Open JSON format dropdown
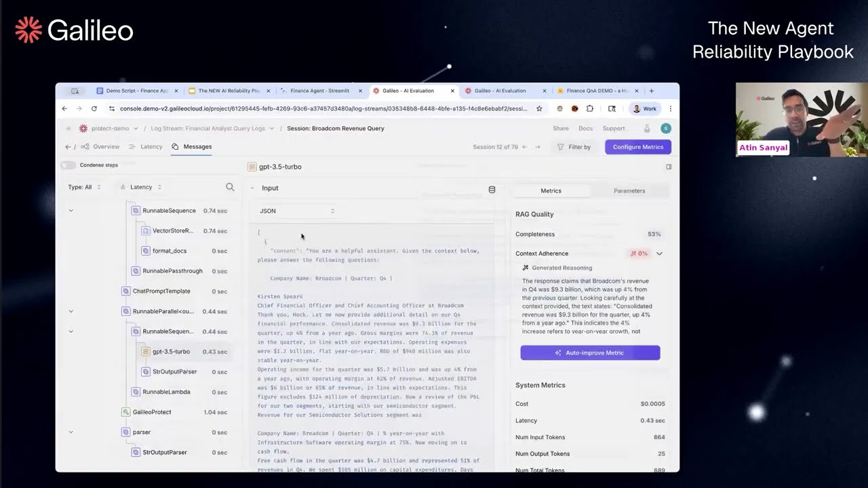This screenshot has width=868, height=488. pos(297,211)
